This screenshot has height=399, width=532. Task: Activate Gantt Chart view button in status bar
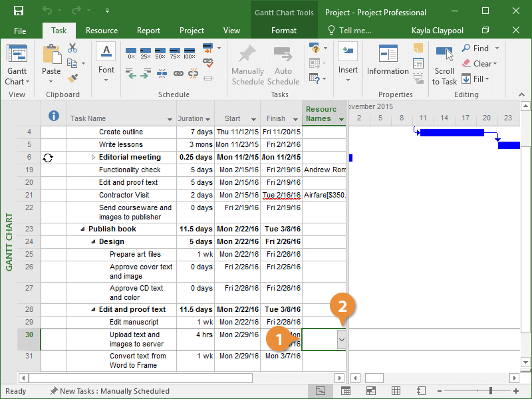tap(320, 391)
